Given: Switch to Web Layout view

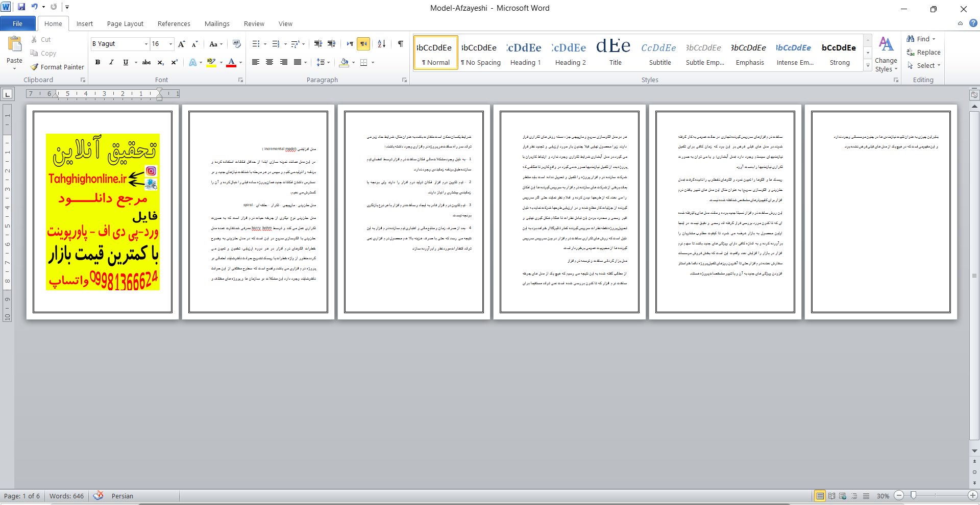Looking at the screenshot, I should click(x=843, y=496).
